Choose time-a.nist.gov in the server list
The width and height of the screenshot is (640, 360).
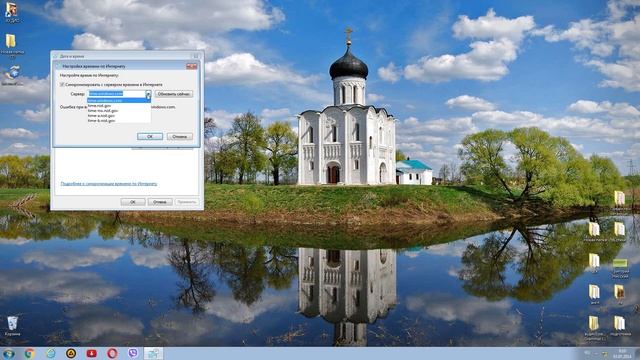click(x=119, y=116)
